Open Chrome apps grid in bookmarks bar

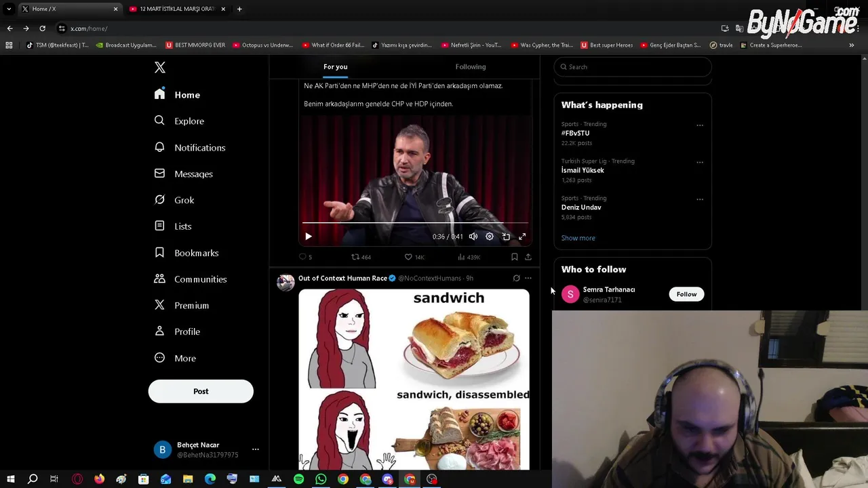[9, 45]
